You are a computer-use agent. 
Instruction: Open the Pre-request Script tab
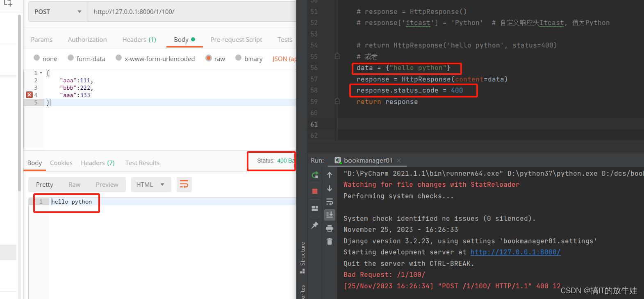pos(236,40)
